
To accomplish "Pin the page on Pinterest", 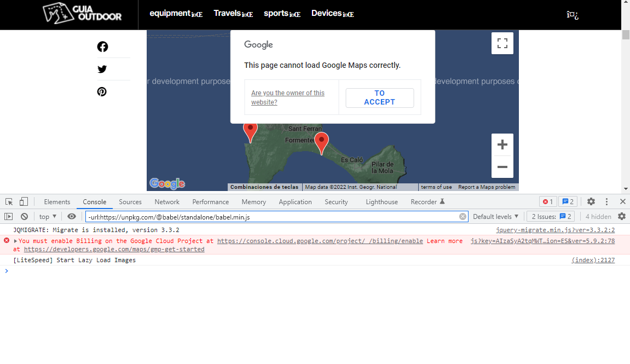I will [x=102, y=91].
